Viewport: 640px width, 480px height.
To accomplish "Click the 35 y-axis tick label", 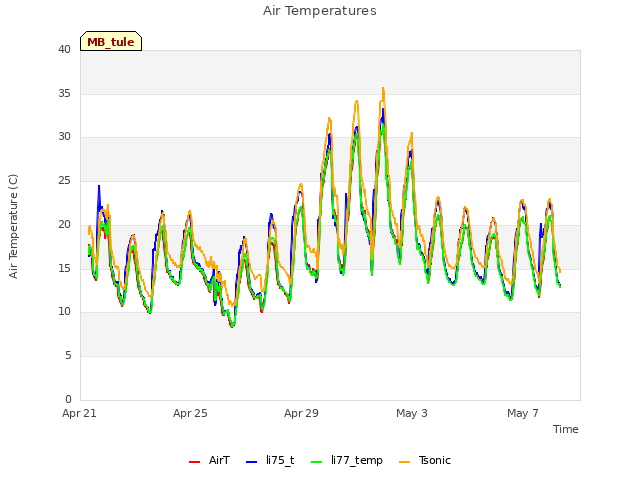I will (x=64, y=93).
